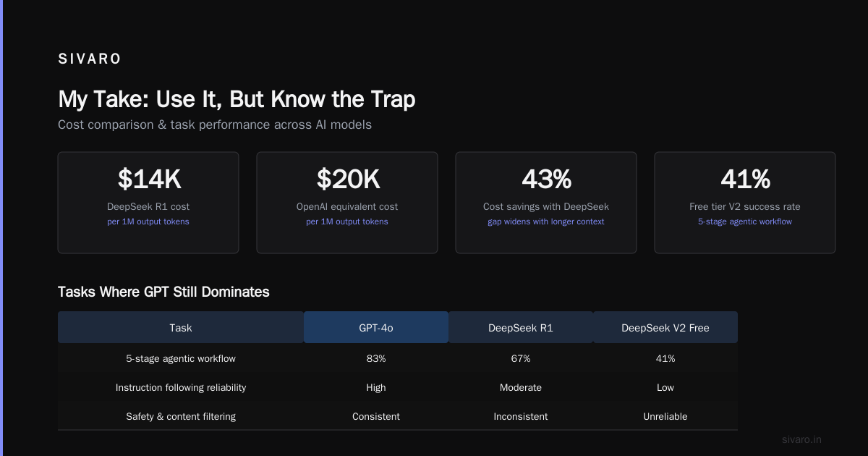Select the DeepSeek V2 Free column header
The width and height of the screenshot is (868, 456).
click(x=665, y=327)
